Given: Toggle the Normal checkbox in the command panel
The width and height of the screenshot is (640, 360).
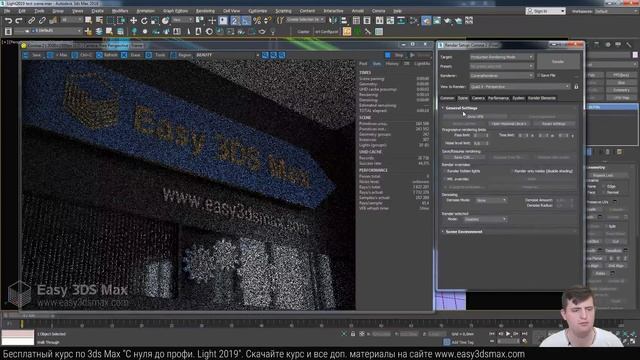Looking at the screenshot, I should pyautogui.click(x=603, y=192).
